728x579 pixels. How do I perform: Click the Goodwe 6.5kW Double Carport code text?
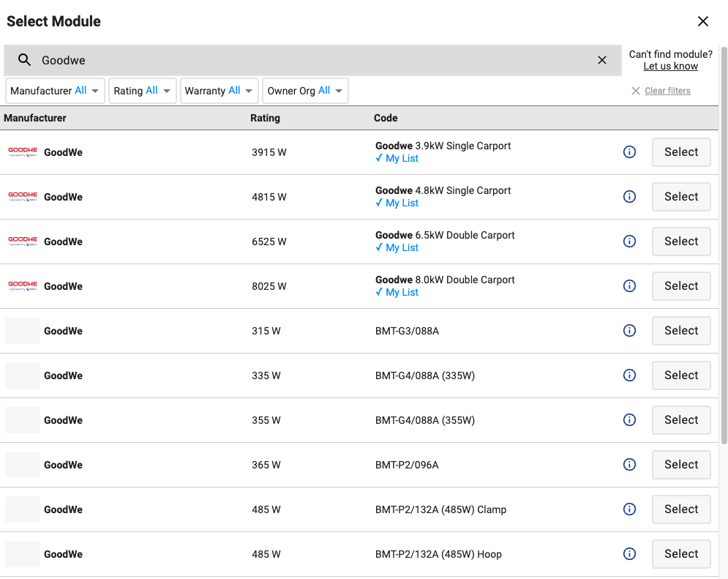point(445,235)
